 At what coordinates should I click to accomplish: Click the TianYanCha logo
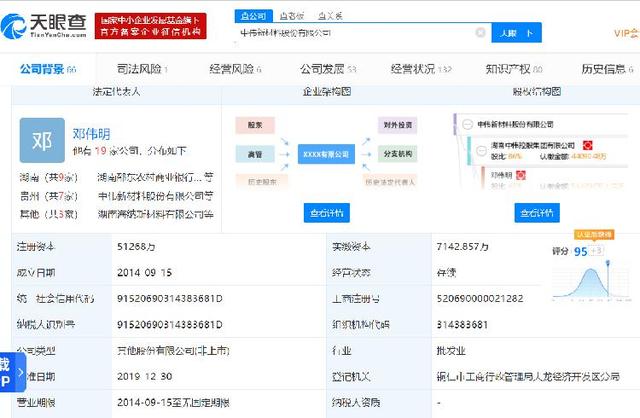tap(44, 26)
